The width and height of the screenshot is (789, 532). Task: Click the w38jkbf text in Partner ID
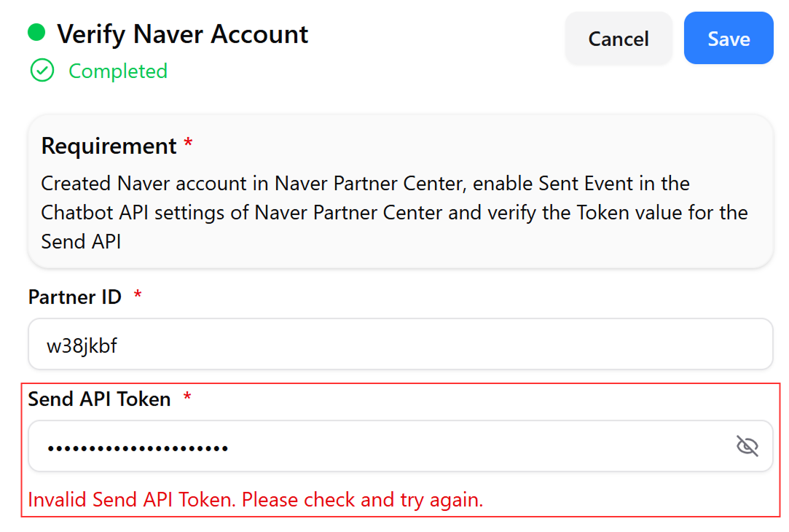pos(82,345)
